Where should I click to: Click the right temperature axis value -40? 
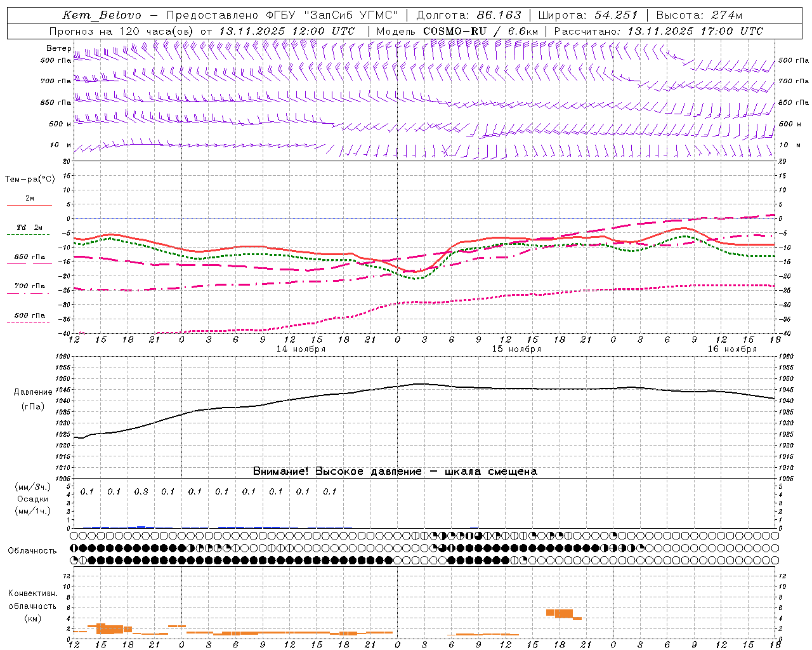785,334
